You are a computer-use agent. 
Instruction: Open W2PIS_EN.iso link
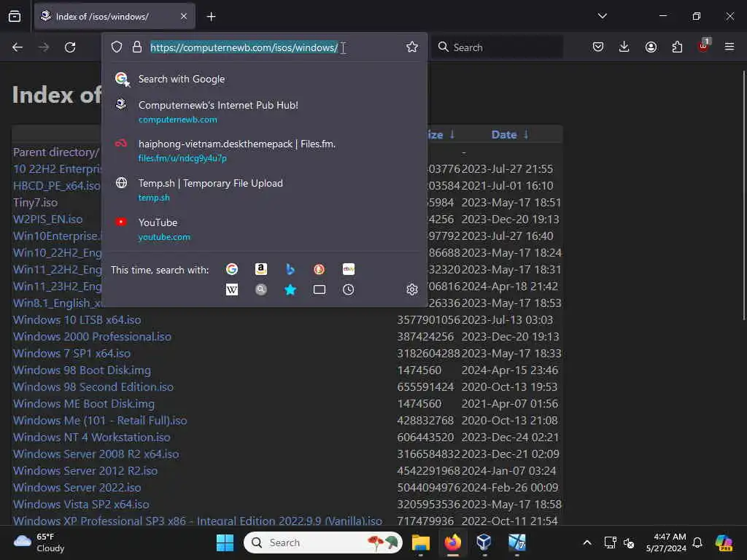click(x=47, y=219)
